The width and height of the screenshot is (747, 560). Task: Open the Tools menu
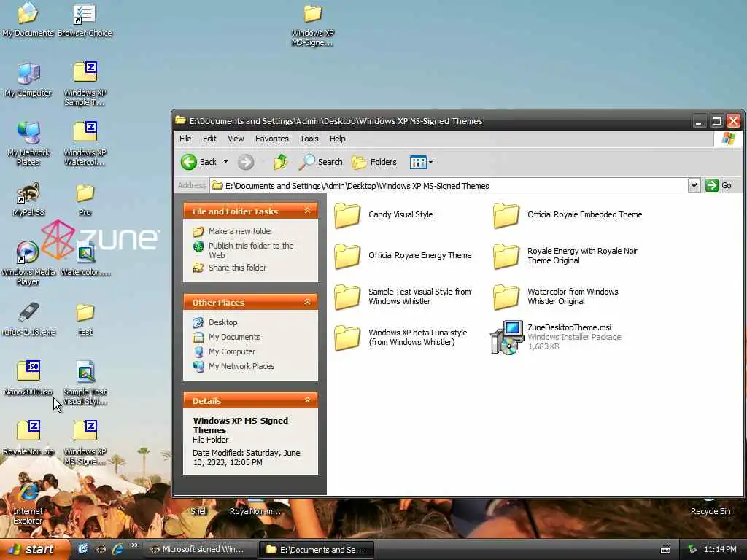tap(309, 139)
